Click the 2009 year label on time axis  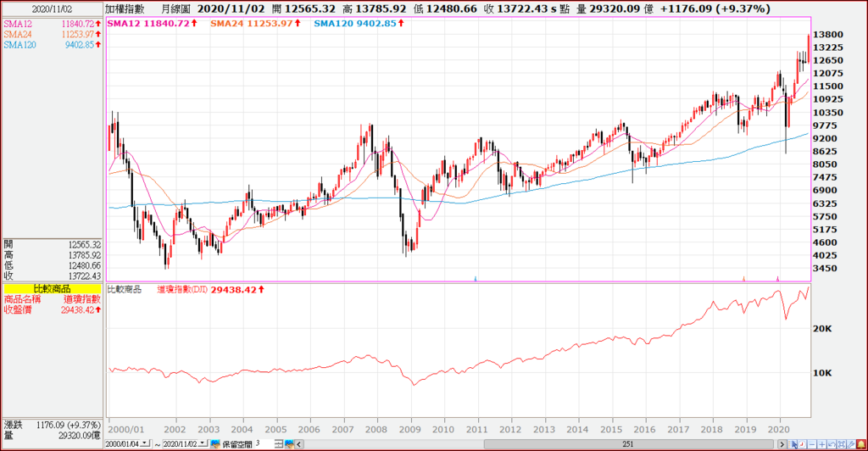[409, 430]
